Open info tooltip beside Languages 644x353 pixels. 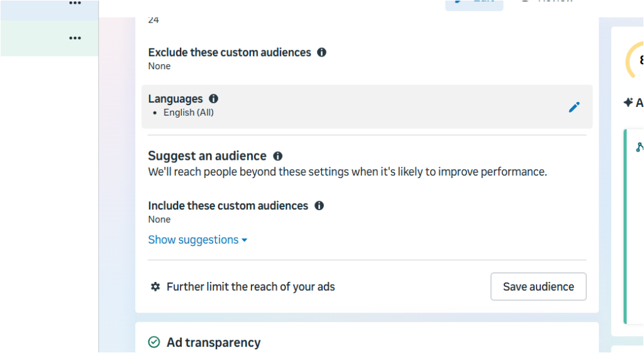(214, 99)
